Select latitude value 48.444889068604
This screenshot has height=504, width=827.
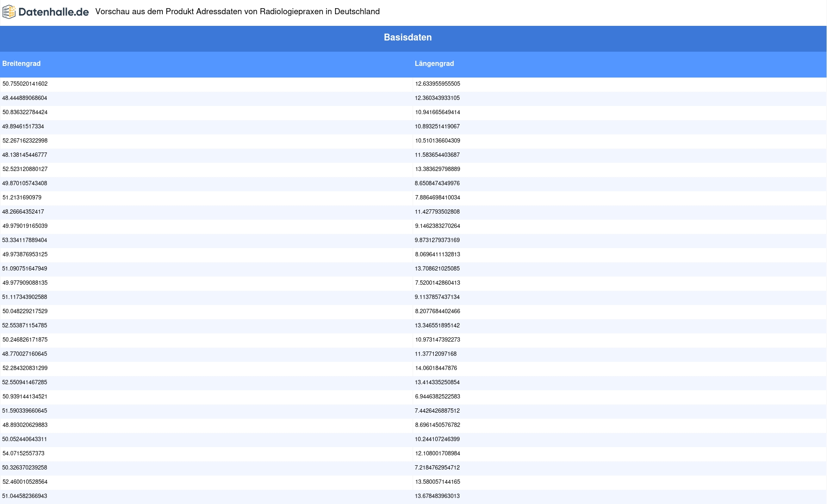pyautogui.click(x=25, y=98)
